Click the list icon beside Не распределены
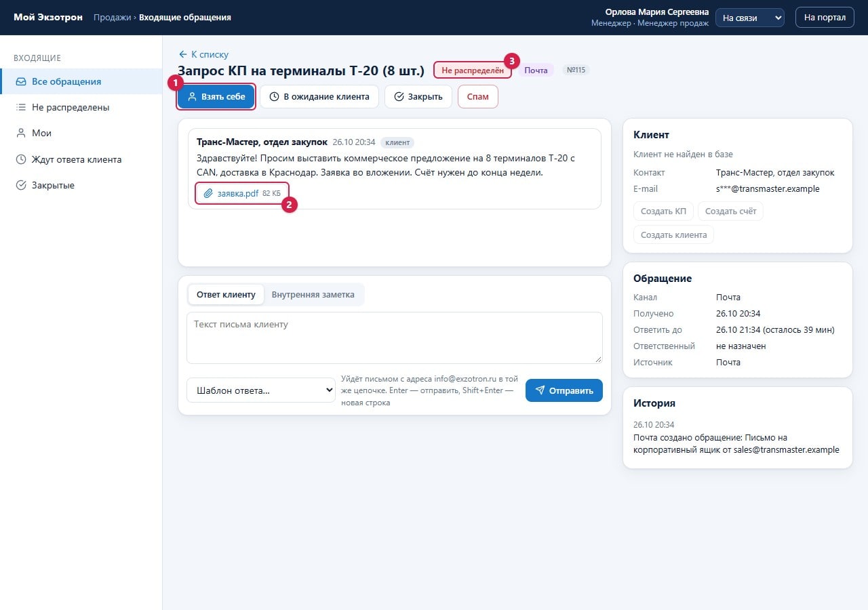 click(21, 107)
